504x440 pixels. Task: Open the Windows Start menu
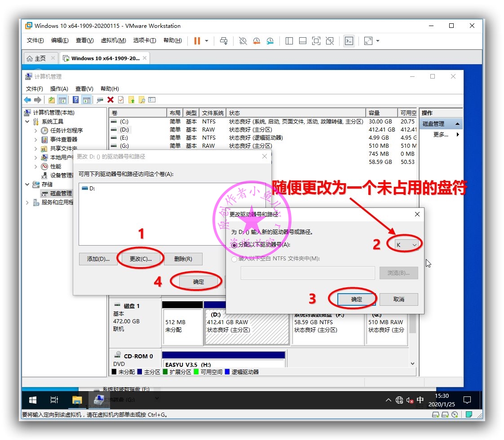point(33,400)
